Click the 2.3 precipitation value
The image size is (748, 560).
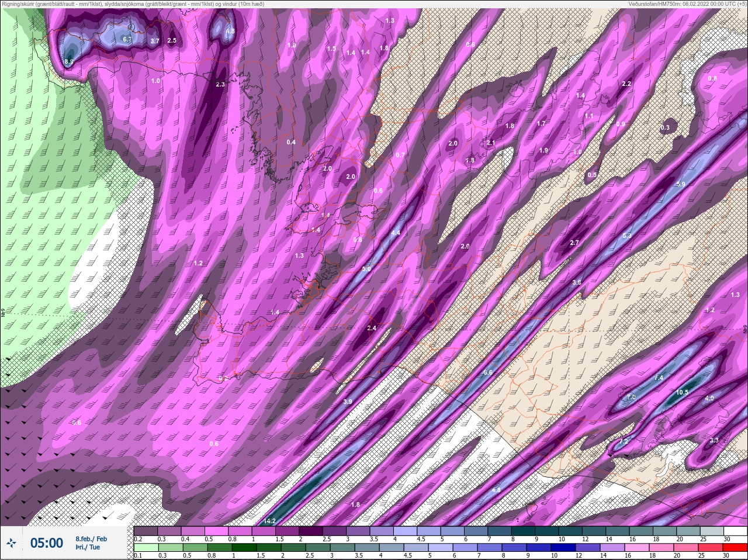point(220,84)
